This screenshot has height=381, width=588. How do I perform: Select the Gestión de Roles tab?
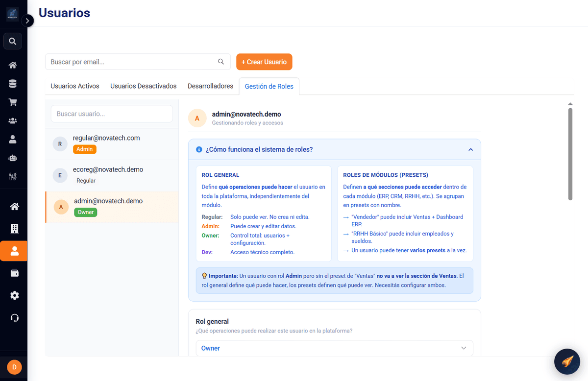269,86
